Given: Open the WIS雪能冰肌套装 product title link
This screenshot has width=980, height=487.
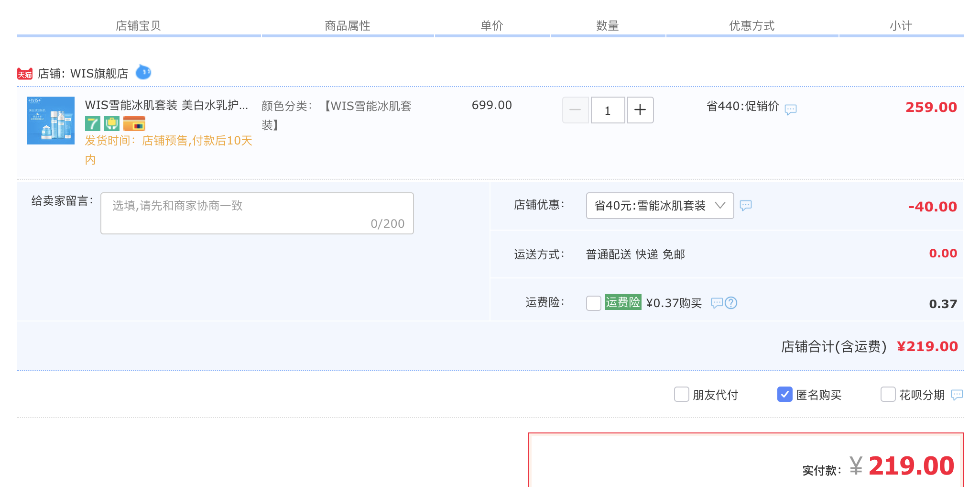Looking at the screenshot, I should [167, 105].
